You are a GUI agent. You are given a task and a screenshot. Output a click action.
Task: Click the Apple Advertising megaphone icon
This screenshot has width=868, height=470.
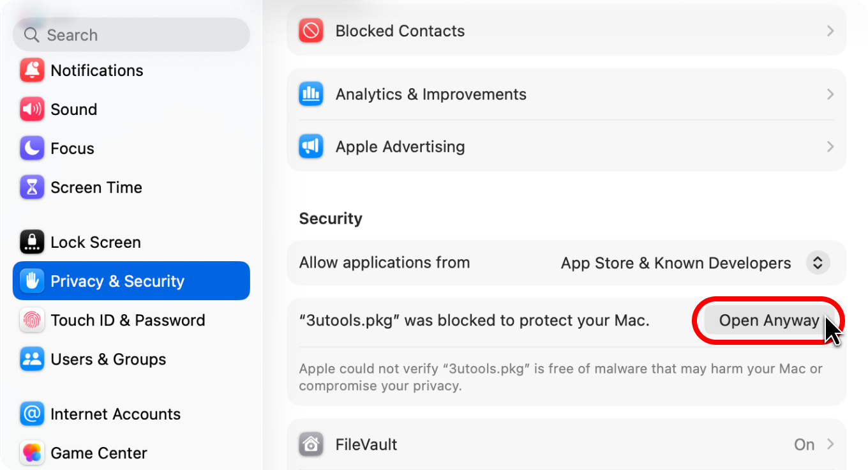(x=311, y=146)
